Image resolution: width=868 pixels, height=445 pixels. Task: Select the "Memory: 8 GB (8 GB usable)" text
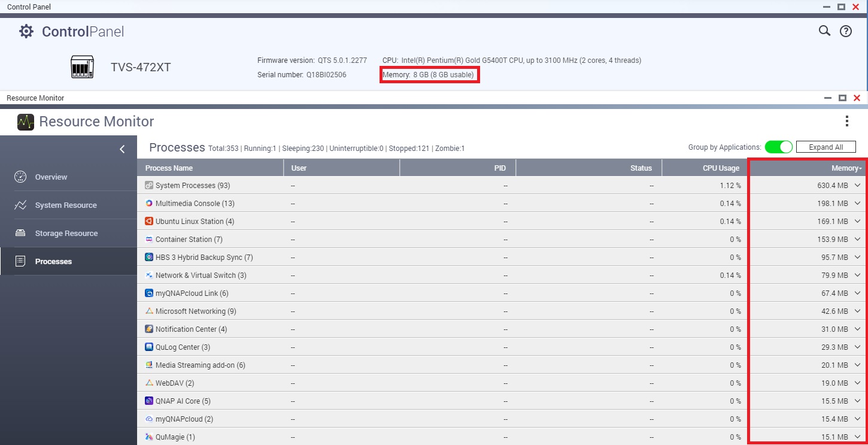(428, 75)
